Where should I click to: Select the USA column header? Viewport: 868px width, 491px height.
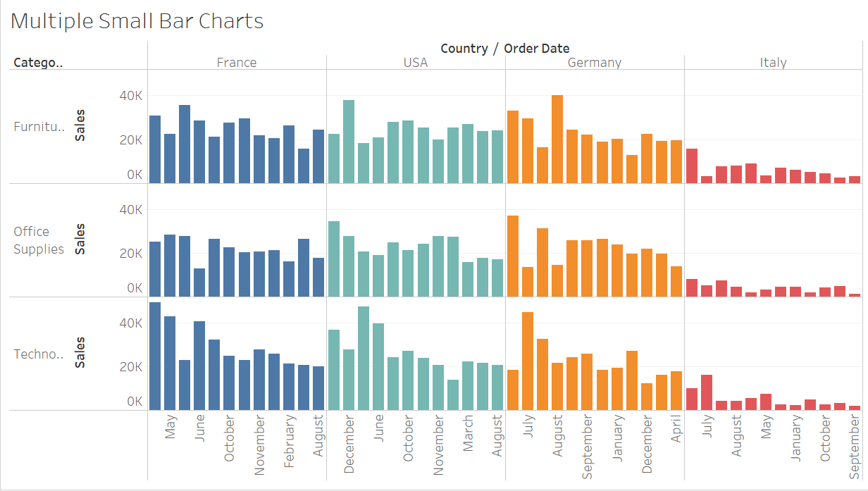tap(416, 63)
